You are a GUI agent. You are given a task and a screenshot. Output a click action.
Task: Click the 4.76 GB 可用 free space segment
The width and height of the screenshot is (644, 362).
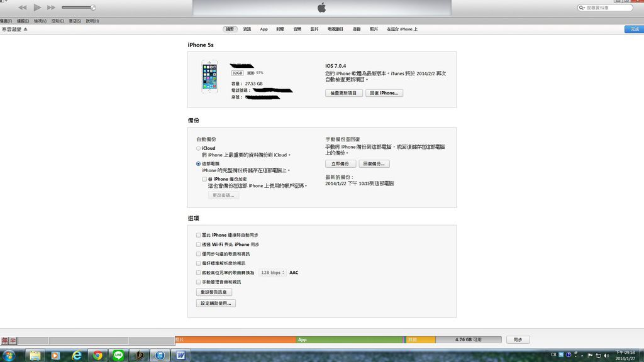point(468,340)
